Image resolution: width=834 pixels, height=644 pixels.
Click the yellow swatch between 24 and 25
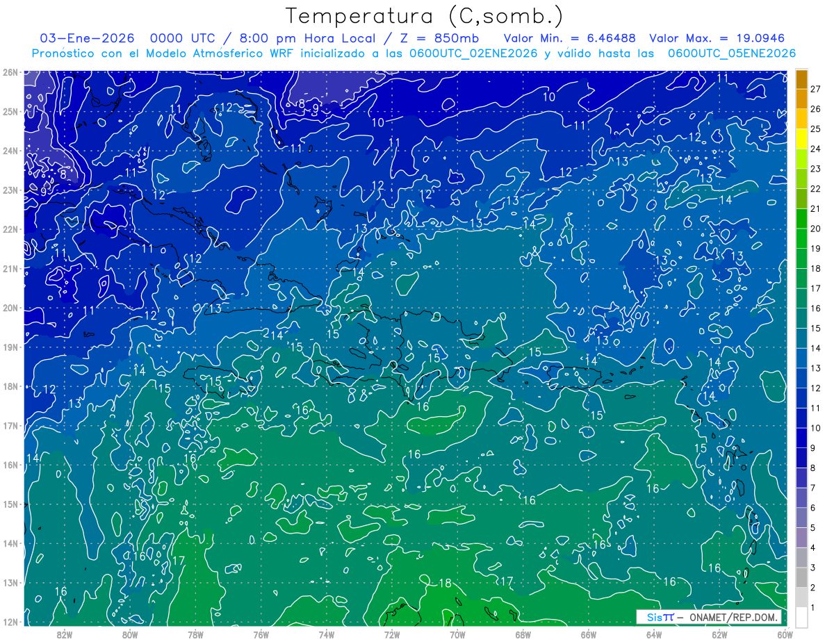pyautogui.click(x=801, y=138)
